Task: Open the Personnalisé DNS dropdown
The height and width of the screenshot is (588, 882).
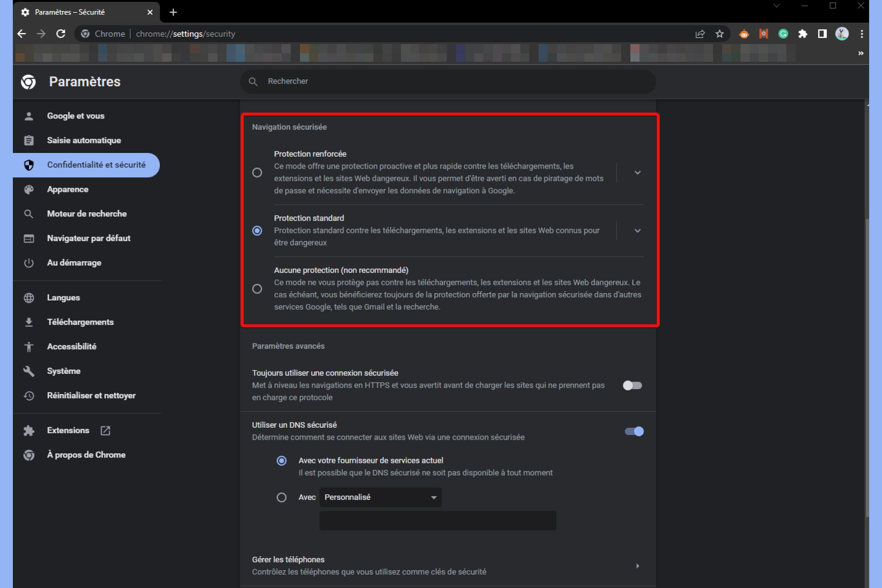Action: (x=381, y=498)
